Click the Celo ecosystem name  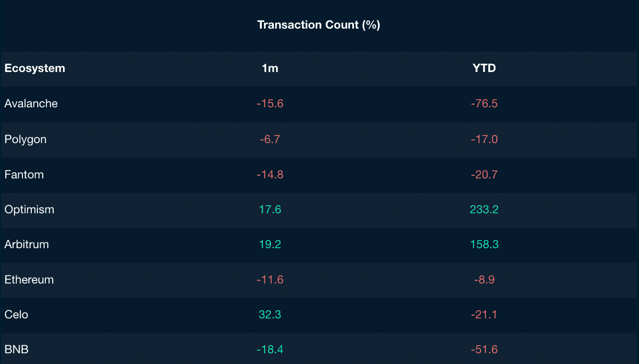click(16, 314)
